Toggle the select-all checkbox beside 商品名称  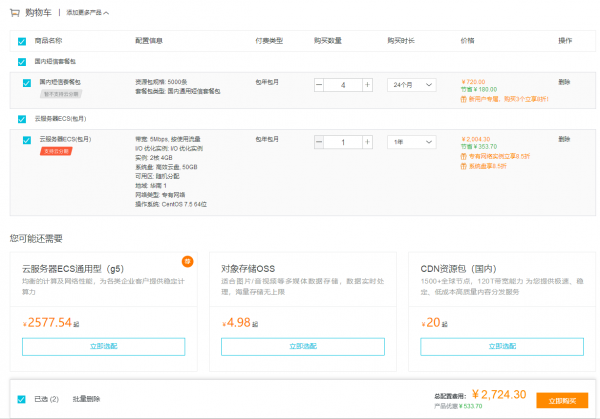22,41
